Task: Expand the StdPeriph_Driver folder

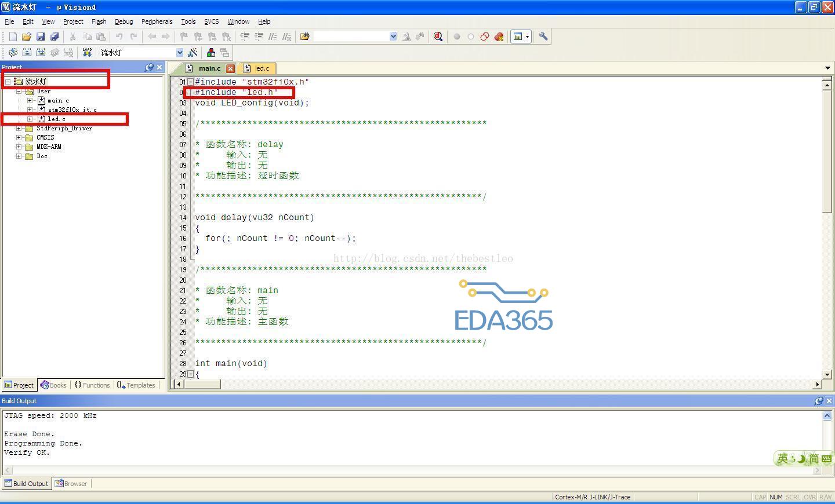Action: click(19, 128)
